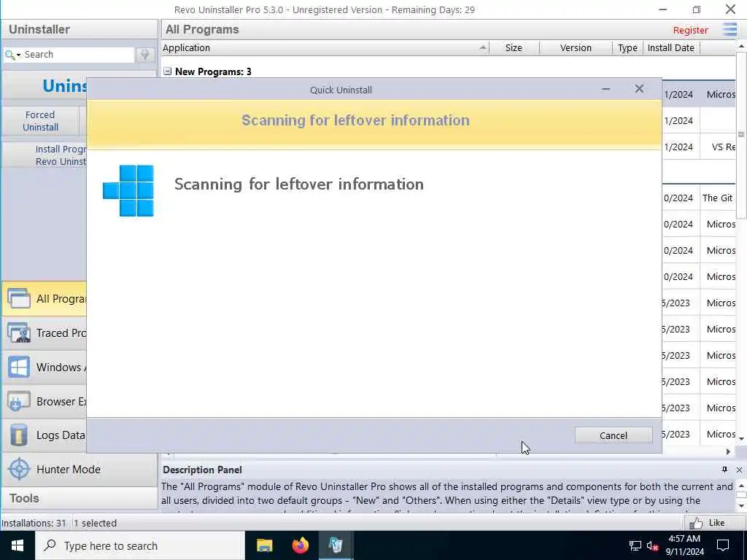The width and height of the screenshot is (747, 560).
Task: Select the Uninstaller section header
Action: point(79,29)
